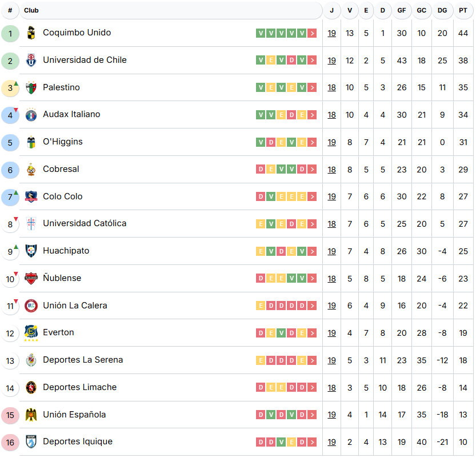This screenshot has width=476, height=458.
Task: Sort by the GF column header
Action: pos(402,10)
